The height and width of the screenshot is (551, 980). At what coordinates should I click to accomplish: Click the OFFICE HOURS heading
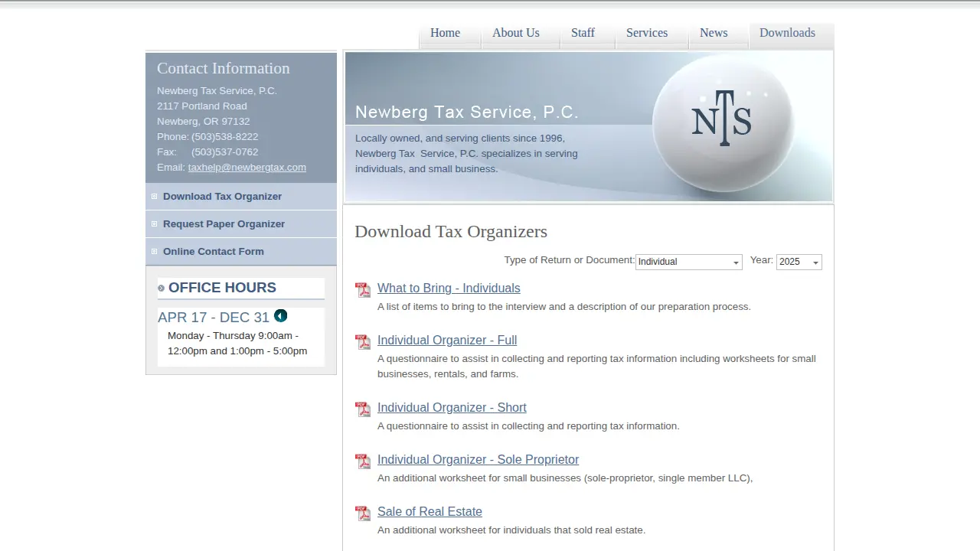pos(222,288)
